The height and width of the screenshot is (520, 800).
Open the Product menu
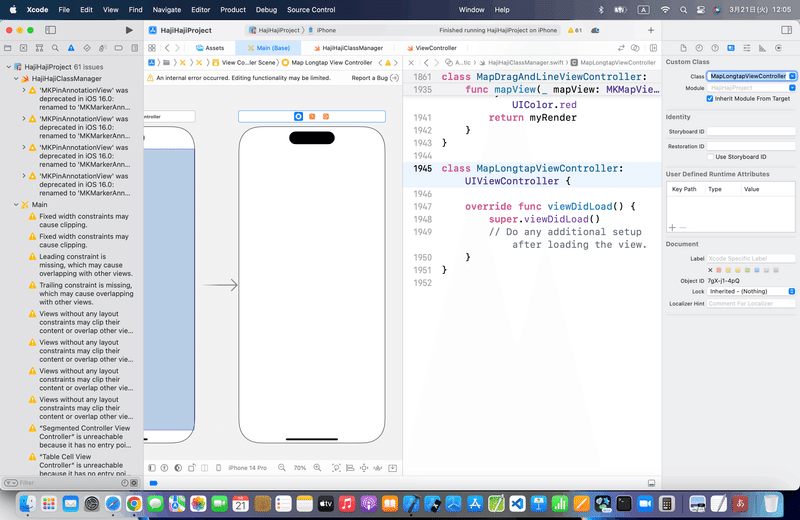click(233, 10)
